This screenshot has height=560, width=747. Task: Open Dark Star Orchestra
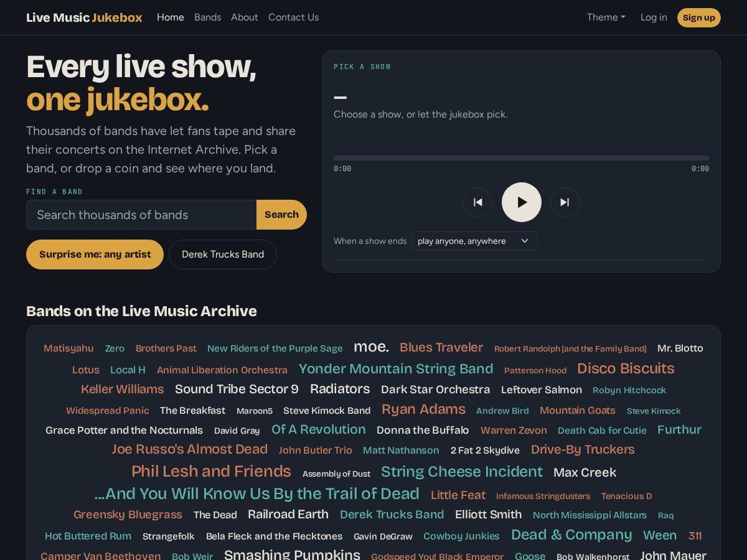point(436,390)
